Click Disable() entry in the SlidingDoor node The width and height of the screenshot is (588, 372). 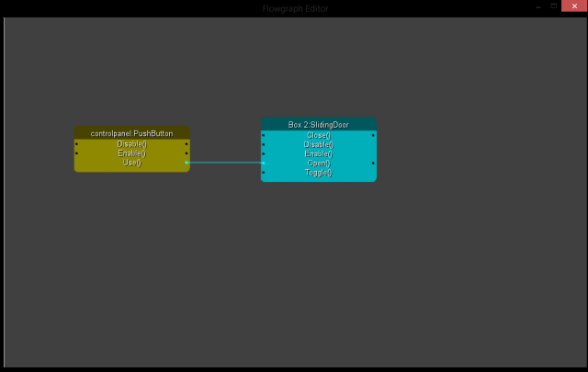[318, 144]
